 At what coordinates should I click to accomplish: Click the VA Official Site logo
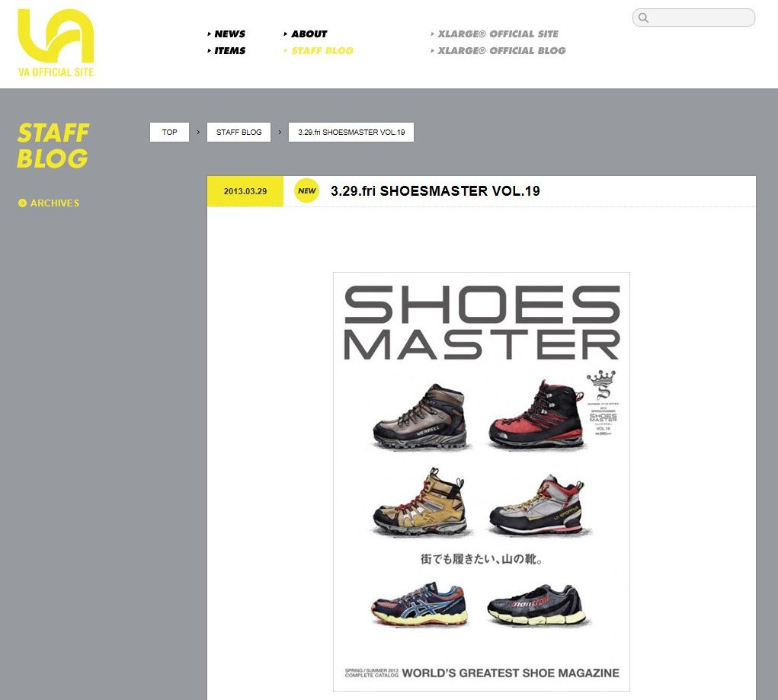coord(56,43)
